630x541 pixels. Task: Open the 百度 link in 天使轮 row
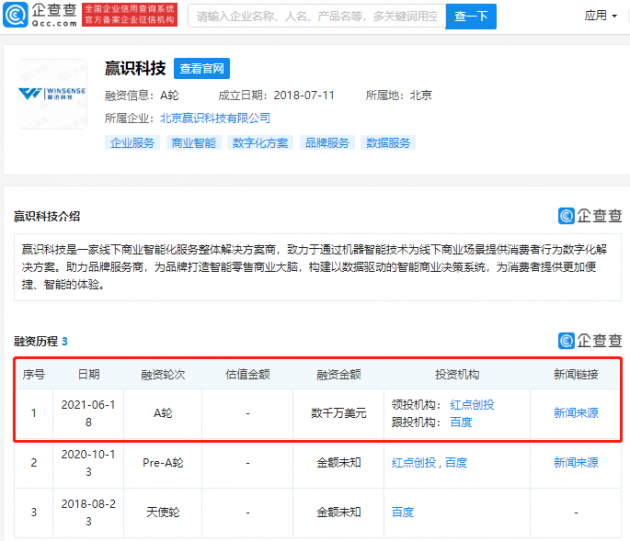click(x=403, y=512)
